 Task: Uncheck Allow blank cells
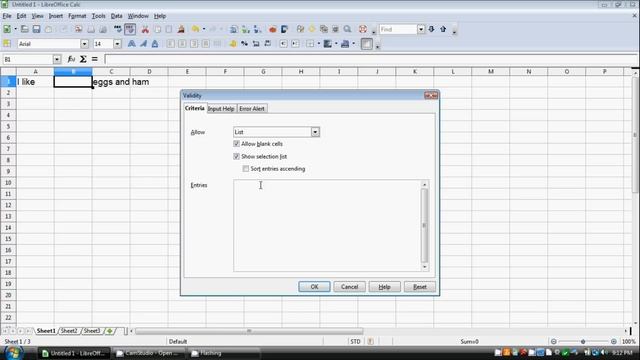click(x=236, y=144)
